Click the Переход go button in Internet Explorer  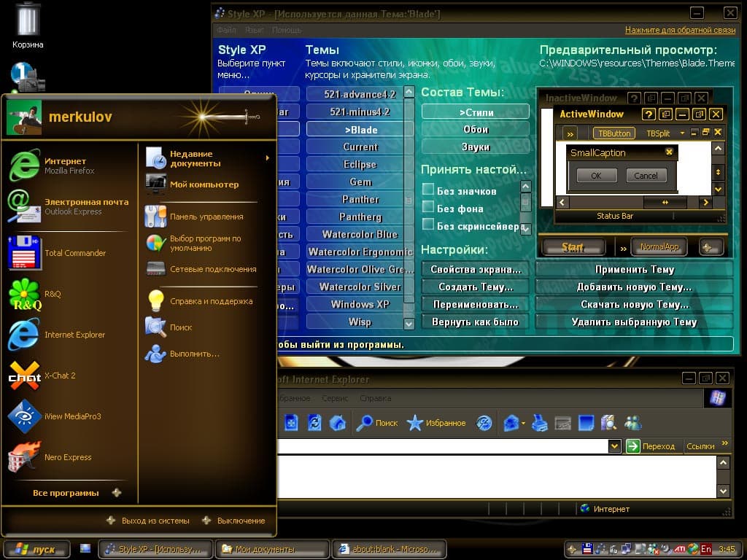coord(651,446)
